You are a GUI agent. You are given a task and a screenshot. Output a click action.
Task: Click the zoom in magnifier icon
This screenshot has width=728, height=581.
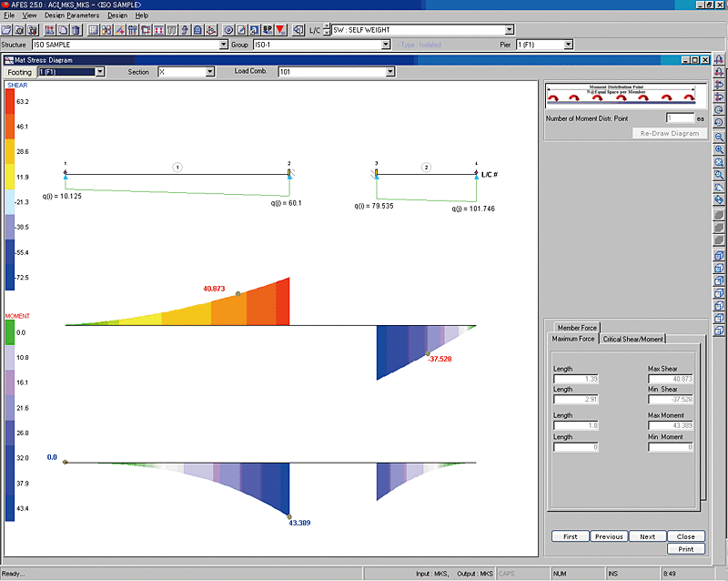719,149
